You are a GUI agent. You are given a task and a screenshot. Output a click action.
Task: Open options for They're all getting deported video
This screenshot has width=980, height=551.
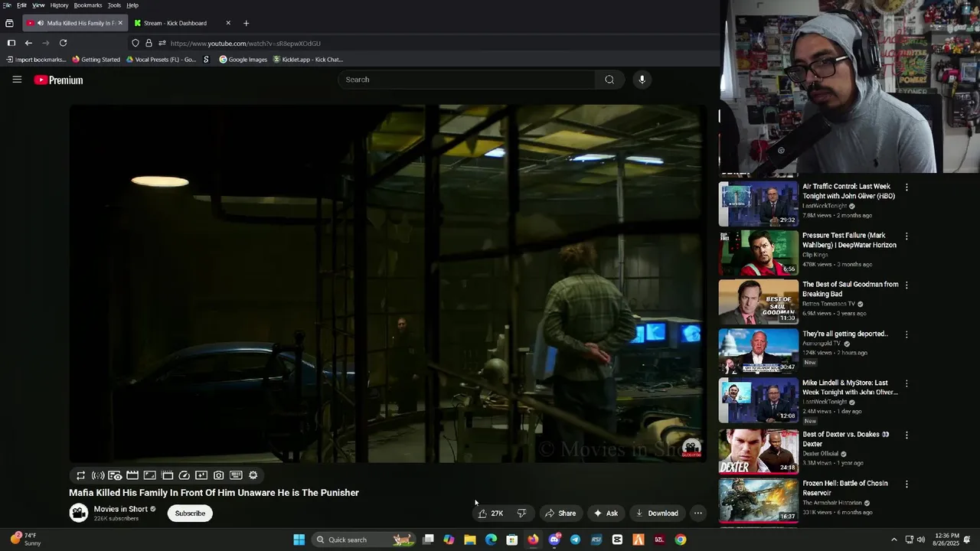[906, 334]
